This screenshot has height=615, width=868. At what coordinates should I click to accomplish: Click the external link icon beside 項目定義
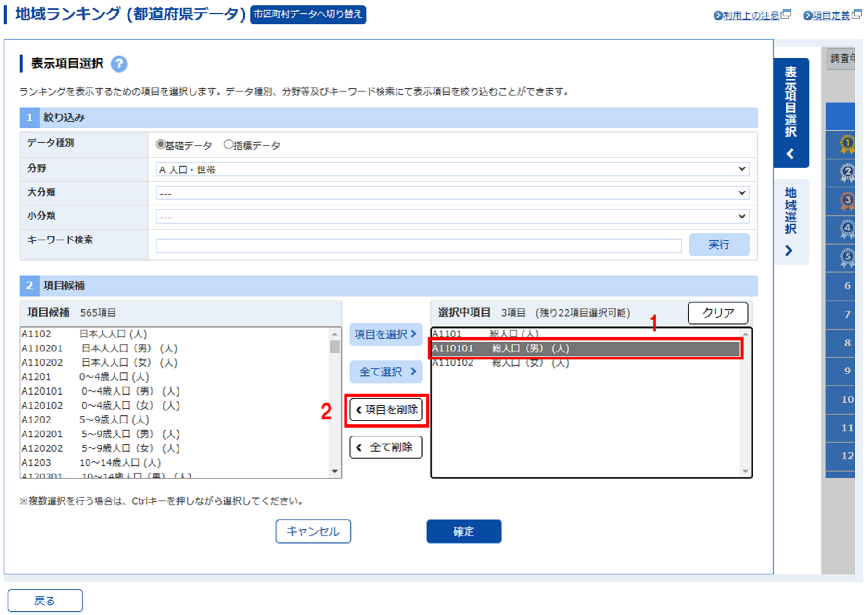(856, 14)
